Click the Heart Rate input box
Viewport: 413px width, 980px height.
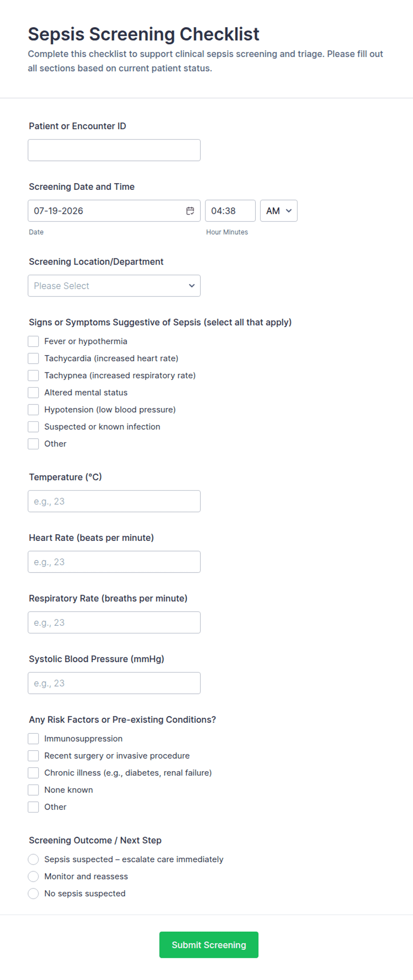tap(114, 562)
